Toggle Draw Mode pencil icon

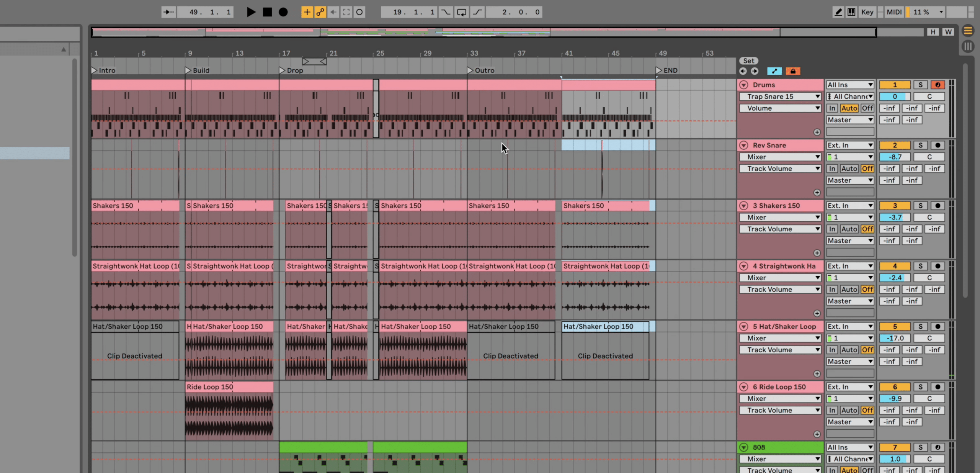coord(838,12)
